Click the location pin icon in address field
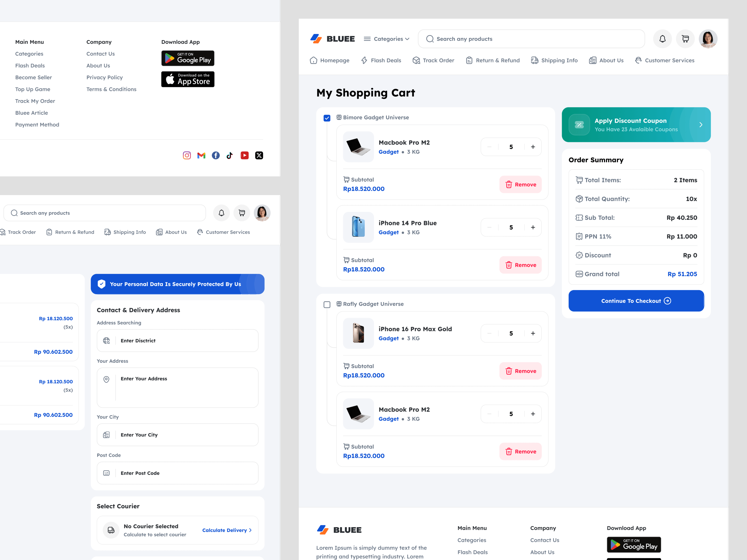 [106, 379]
